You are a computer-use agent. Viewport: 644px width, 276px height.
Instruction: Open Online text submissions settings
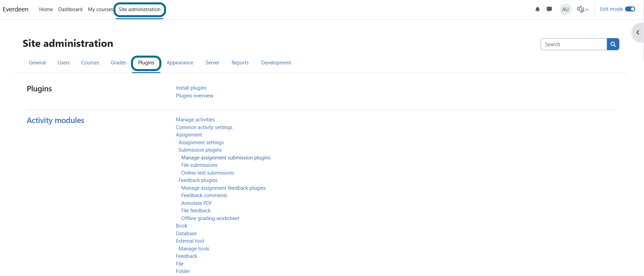point(208,173)
